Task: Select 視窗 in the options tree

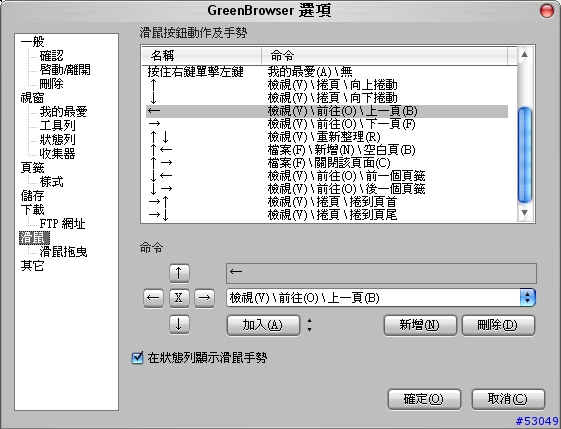Action: point(33,98)
